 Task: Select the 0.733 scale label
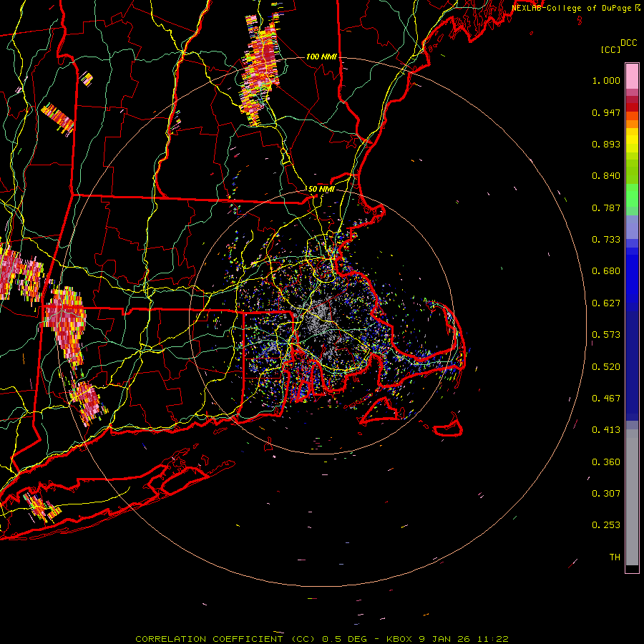click(606, 240)
